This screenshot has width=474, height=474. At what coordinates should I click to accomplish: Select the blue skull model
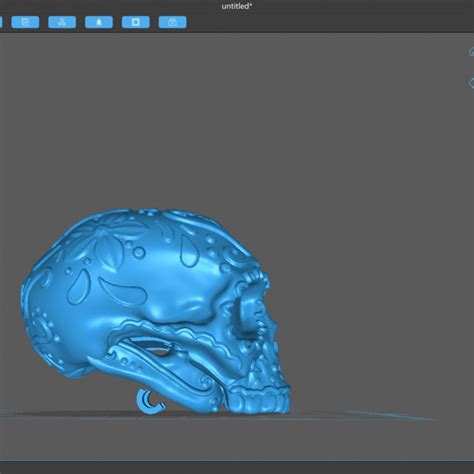tap(157, 310)
